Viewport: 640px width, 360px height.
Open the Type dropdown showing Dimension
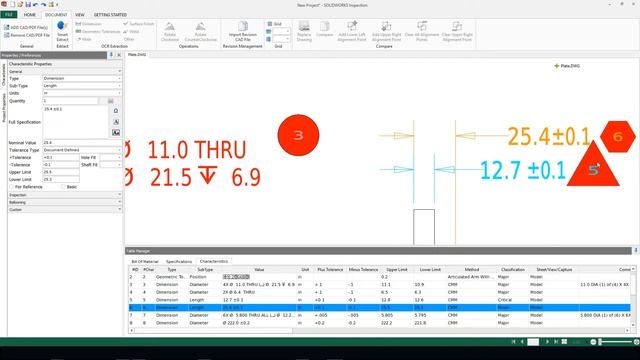(82, 78)
